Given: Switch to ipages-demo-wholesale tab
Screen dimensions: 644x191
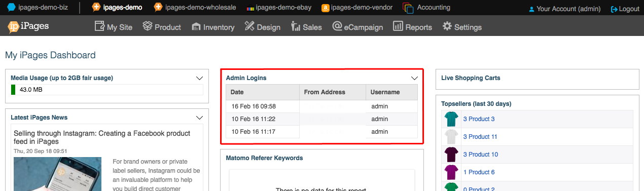Looking at the screenshot, I should 195,8.
